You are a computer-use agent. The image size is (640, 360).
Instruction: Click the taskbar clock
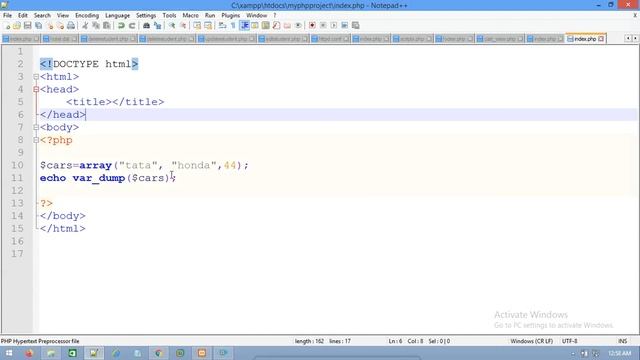pos(620,353)
